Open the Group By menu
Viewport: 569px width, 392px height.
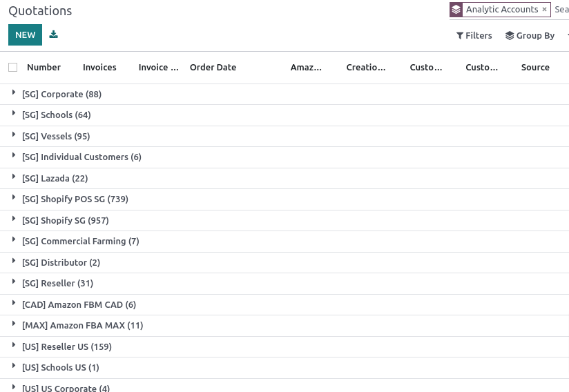[x=530, y=35]
